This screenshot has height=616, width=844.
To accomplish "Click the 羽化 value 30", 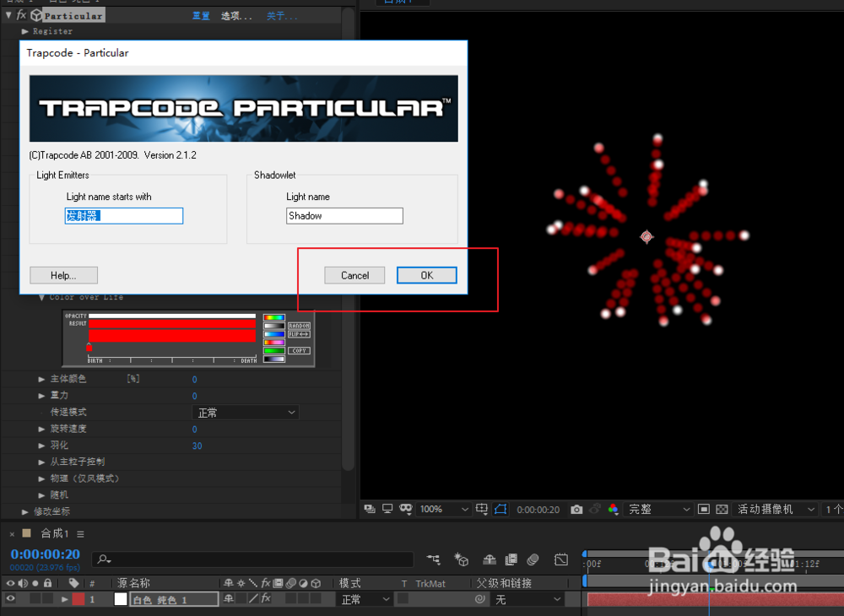I will [x=197, y=446].
